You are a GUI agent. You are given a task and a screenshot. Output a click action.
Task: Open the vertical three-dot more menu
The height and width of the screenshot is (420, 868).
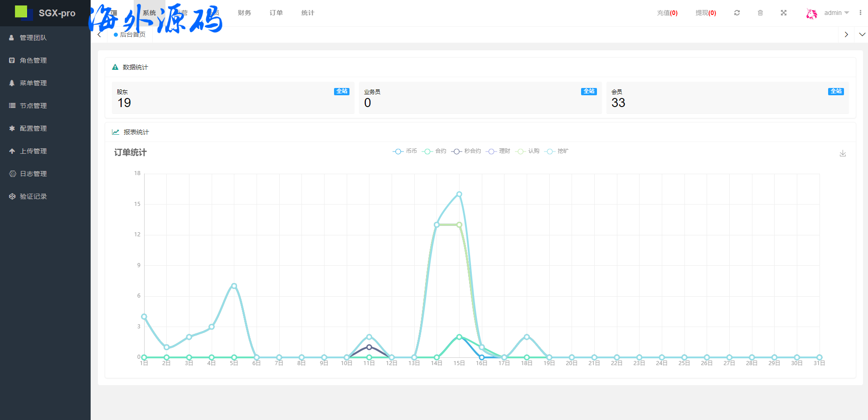point(860,13)
